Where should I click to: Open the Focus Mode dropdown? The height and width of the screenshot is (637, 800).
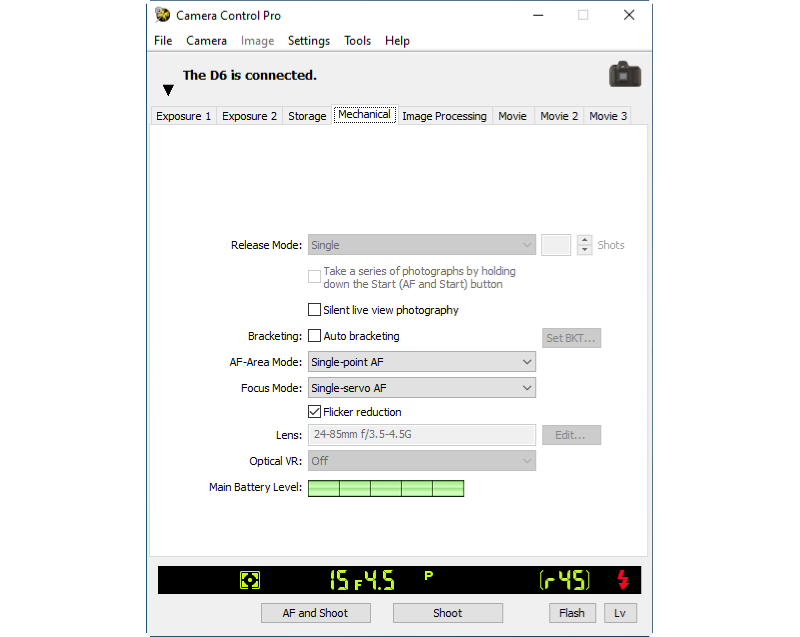422,388
